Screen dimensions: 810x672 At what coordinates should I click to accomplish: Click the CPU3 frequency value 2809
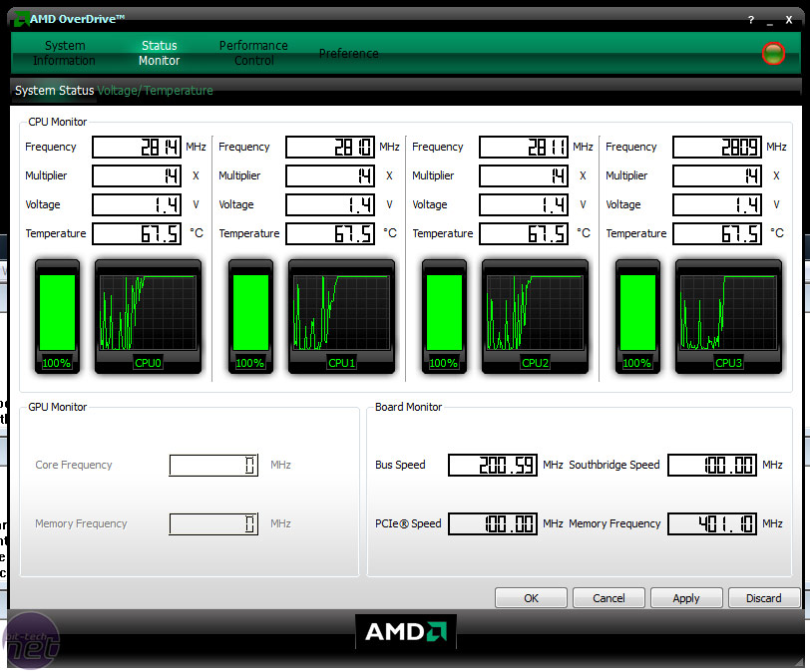717,148
